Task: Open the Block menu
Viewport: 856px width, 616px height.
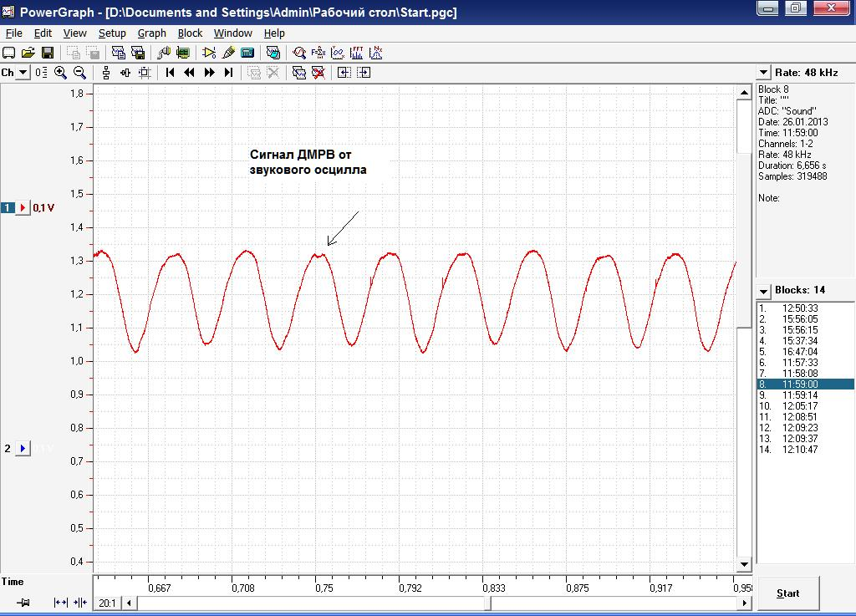Action: 190,33
